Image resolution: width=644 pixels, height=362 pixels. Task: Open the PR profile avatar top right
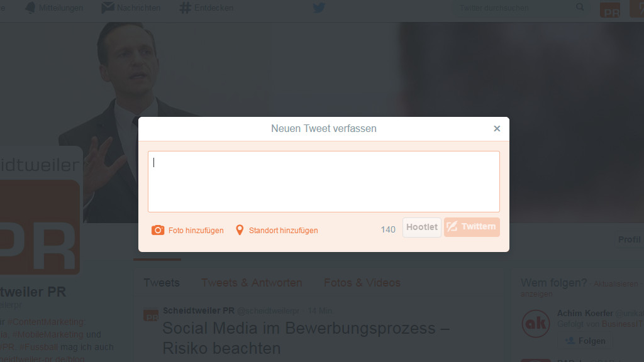(609, 9)
